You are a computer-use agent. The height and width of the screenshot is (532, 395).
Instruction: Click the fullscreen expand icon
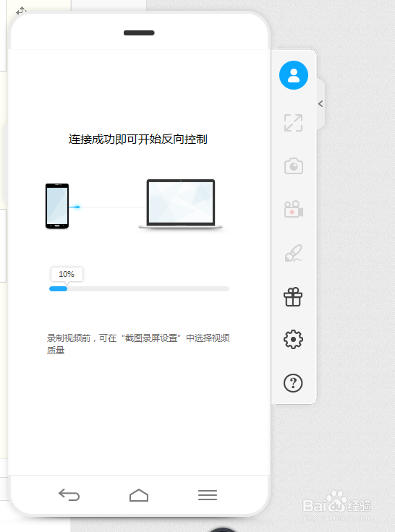click(x=294, y=123)
